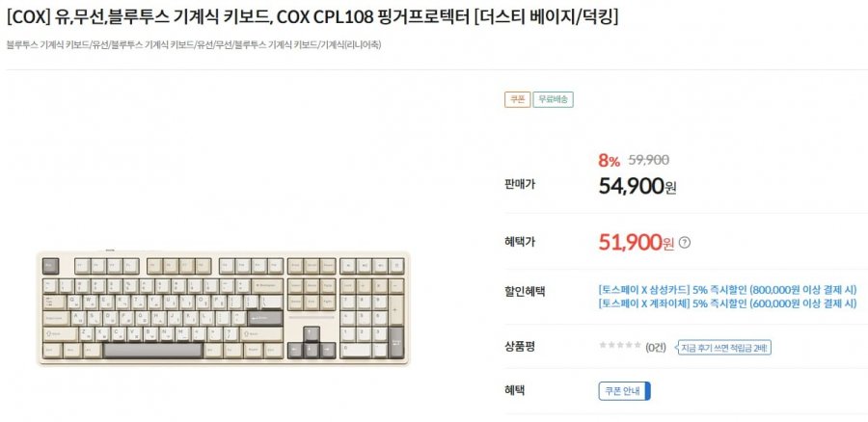Click the 51,900원 benefit price

[637, 243]
